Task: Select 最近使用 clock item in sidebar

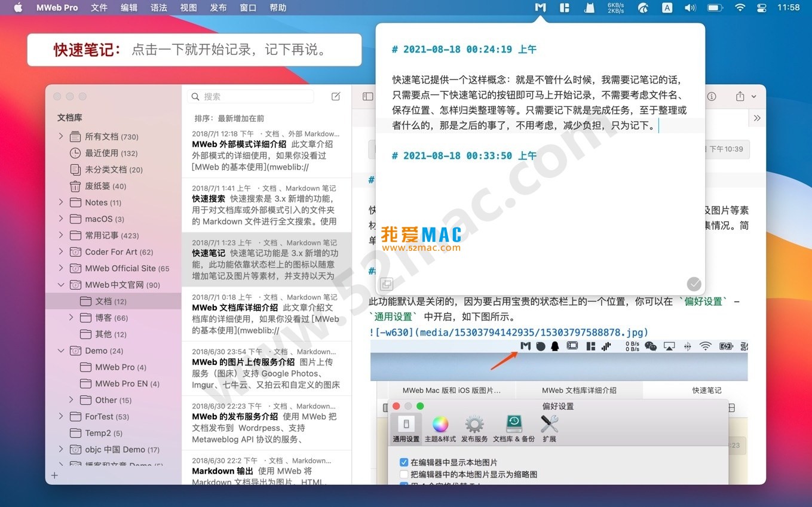Action: coord(114,153)
